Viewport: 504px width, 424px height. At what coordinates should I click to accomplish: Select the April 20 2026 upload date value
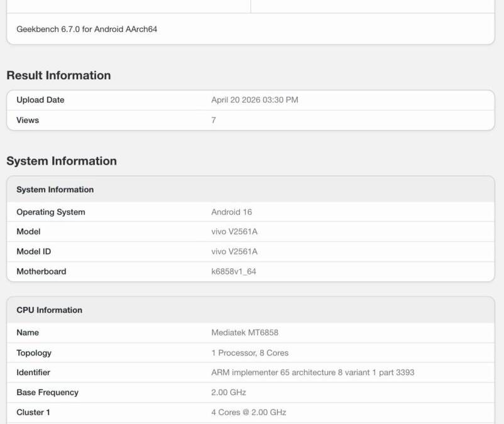coord(255,100)
